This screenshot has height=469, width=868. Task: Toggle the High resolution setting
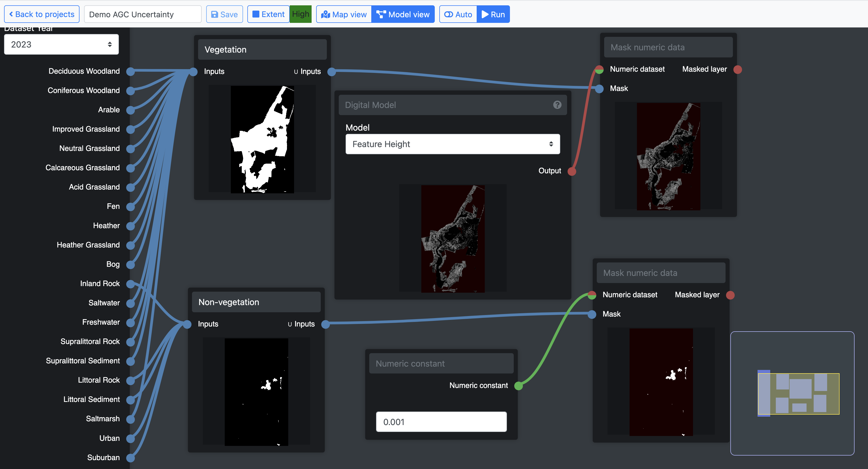pos(301,14)
